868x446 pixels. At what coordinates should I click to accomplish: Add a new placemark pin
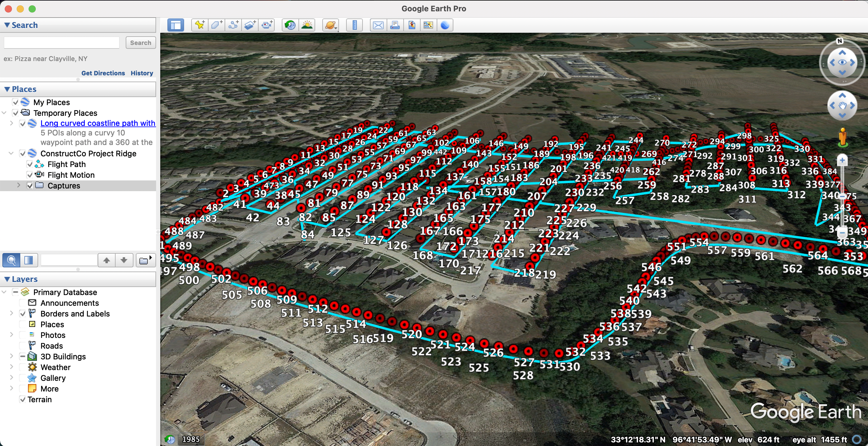(200, 25)
